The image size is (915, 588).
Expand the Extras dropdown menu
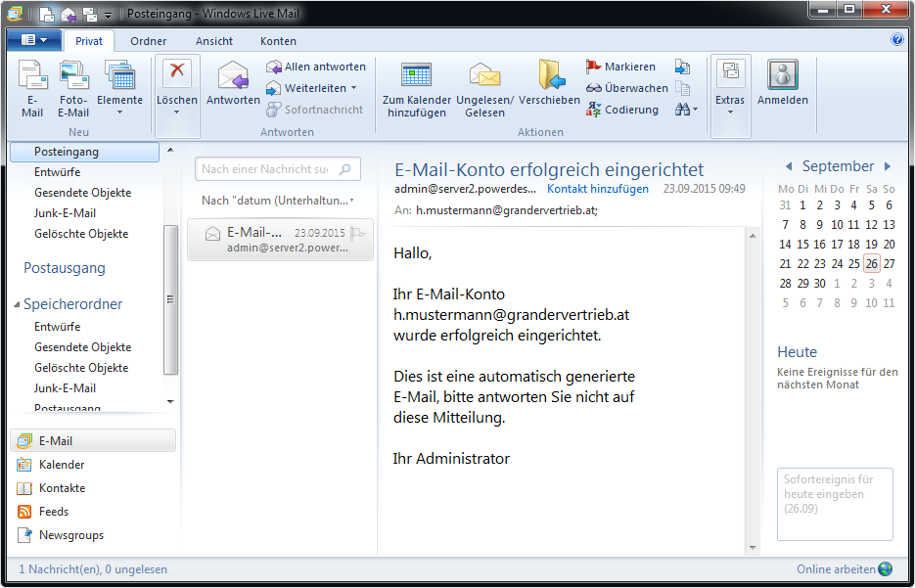coord(729,113)
